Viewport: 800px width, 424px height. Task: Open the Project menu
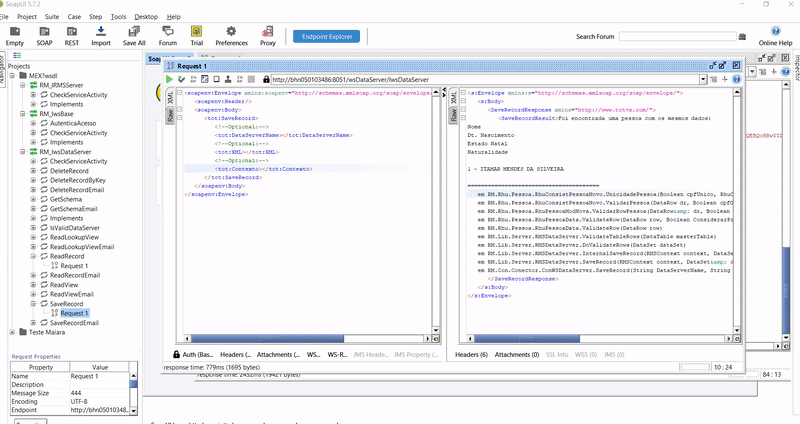pos(27,16)
